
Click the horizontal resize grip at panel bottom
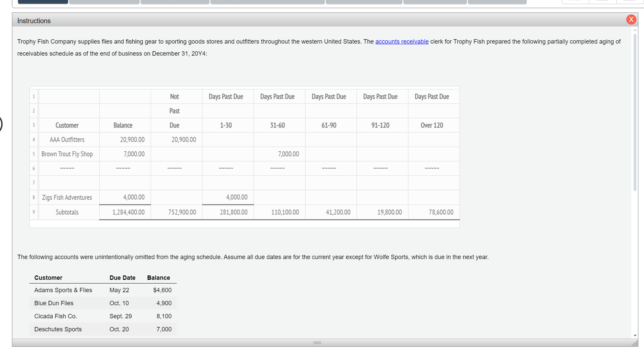(317, 342)
